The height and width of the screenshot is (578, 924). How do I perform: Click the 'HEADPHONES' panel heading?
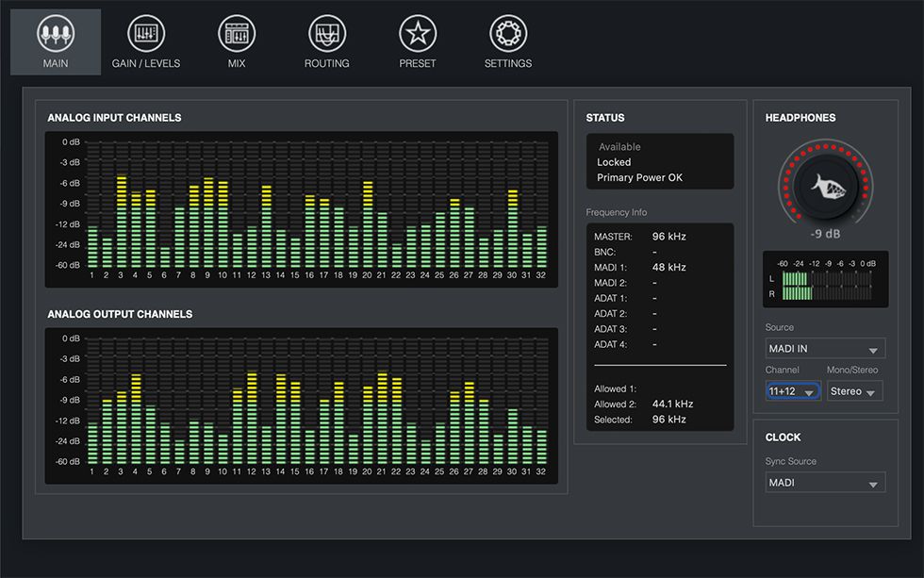[800, 118]
